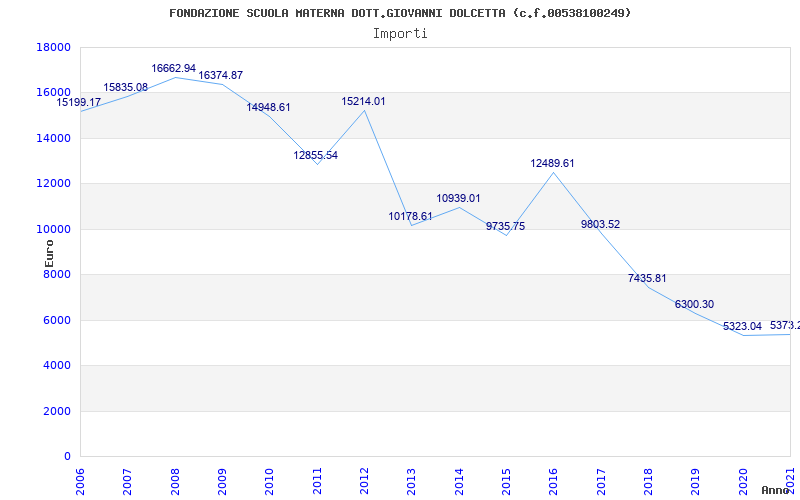This screenshot has height=500, width=800.
Task: Click the 10000 y-axis tick label
Action: point(53,229)
